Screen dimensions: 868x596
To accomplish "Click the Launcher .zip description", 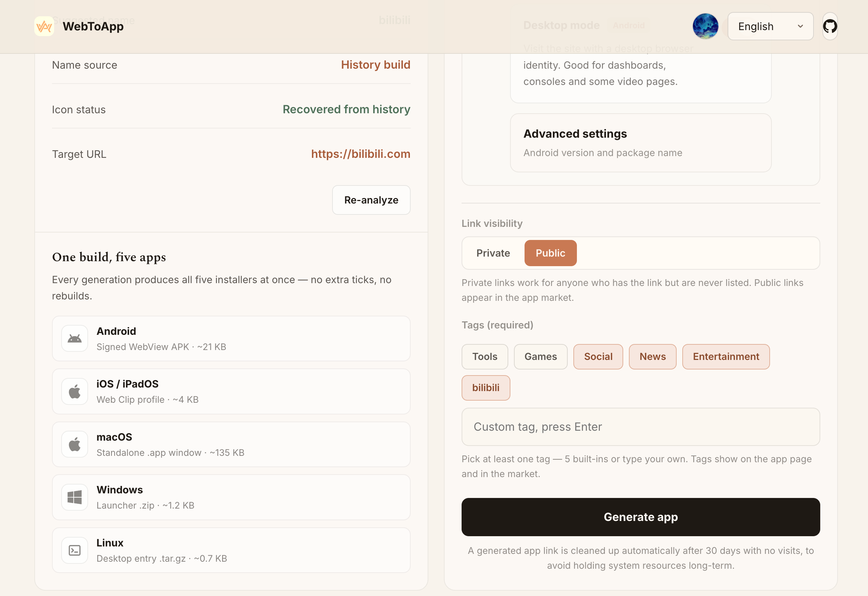I will 145,505.
